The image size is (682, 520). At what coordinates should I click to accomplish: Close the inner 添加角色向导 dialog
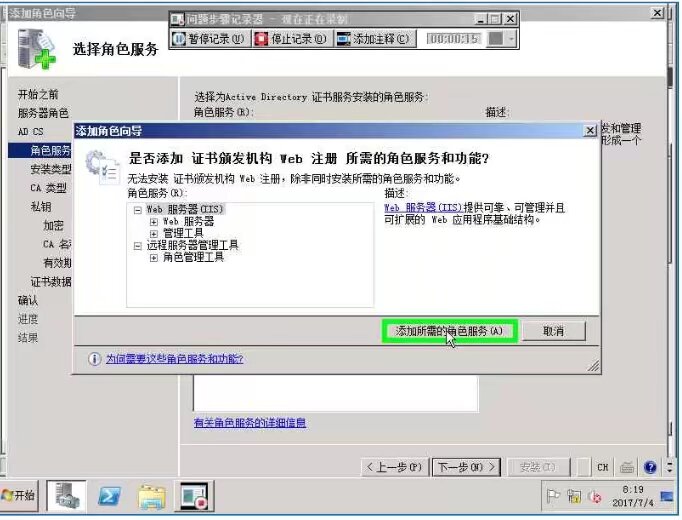[x=590, y=130]
